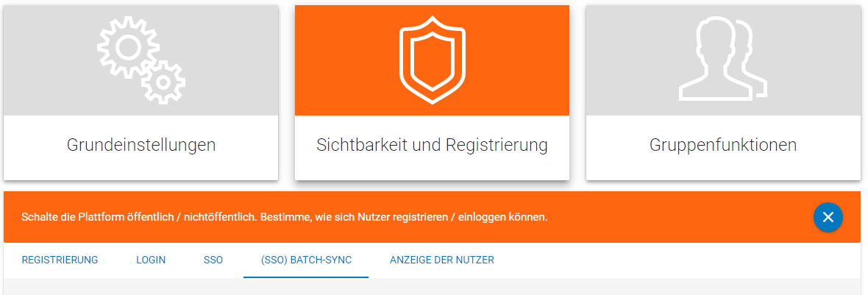
Task: Click the large gear icon in Grundeinstellungen
Action: [x=128, y=47]
